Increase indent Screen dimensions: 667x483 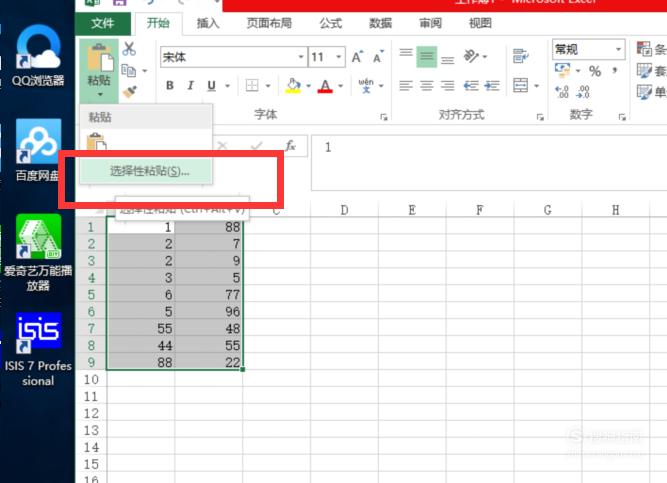point(492,86)
